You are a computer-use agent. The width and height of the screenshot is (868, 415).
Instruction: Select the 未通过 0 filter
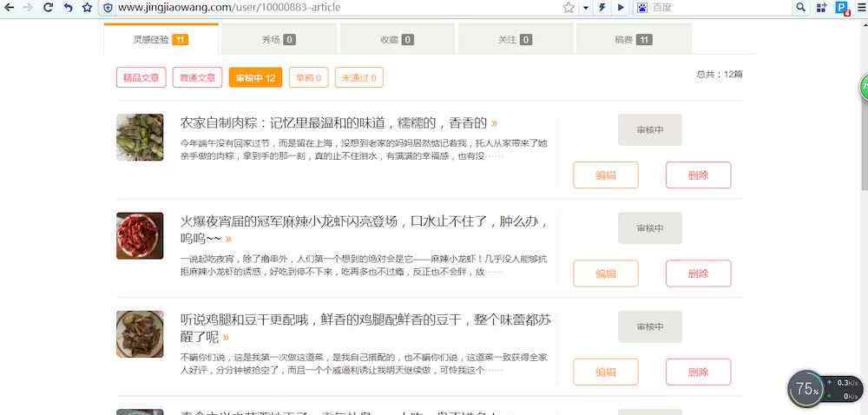(359, 77)
